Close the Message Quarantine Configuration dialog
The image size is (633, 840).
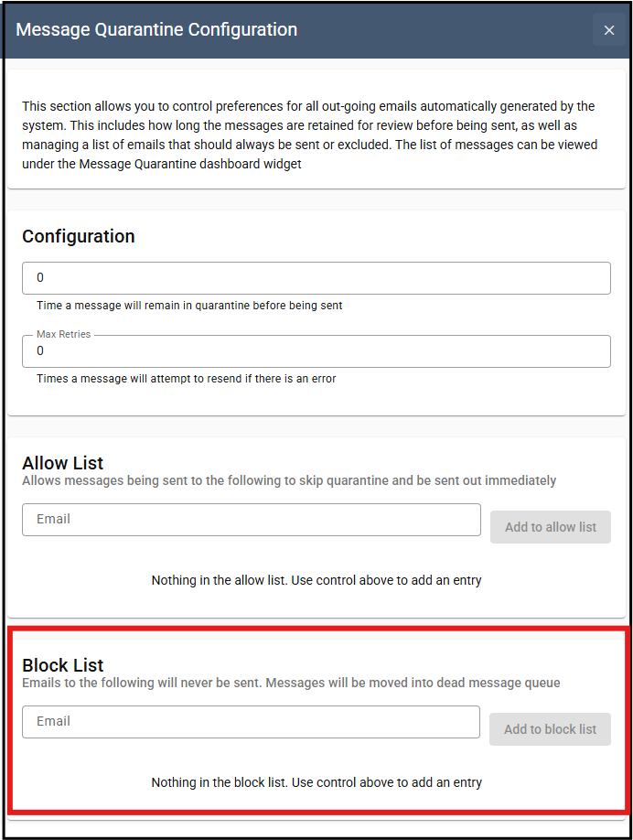609,30
